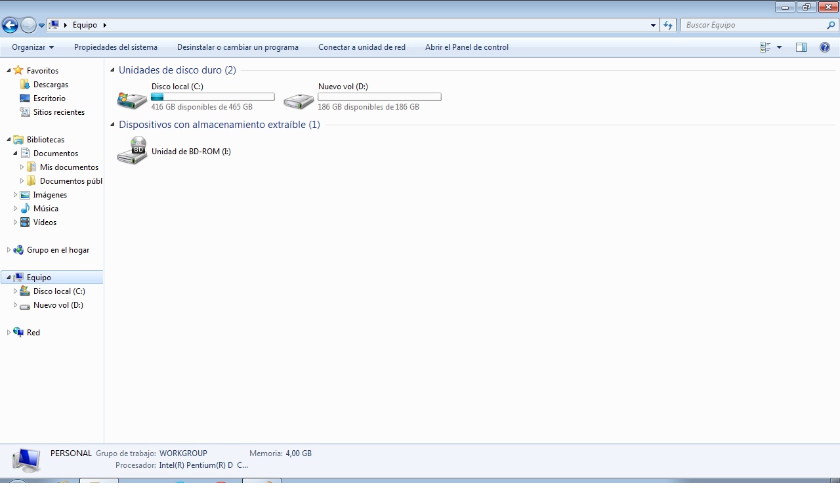Expand Disco local (C:) in sidebar tree
The width and height of the screenshot is (840, 504).
coord(15,291)
